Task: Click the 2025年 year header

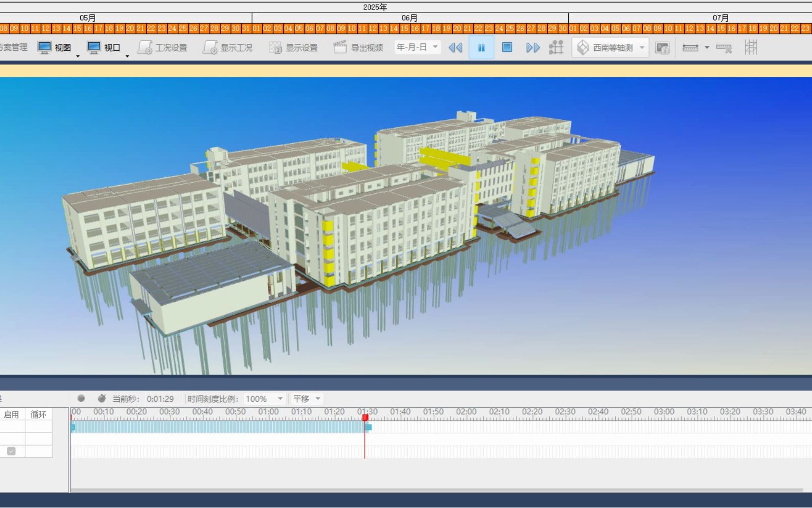Action: point(375,7)
